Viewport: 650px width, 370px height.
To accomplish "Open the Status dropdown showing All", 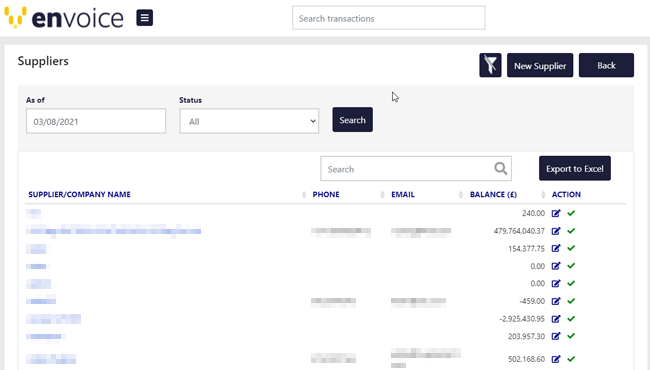I will [x=249, y=121].
